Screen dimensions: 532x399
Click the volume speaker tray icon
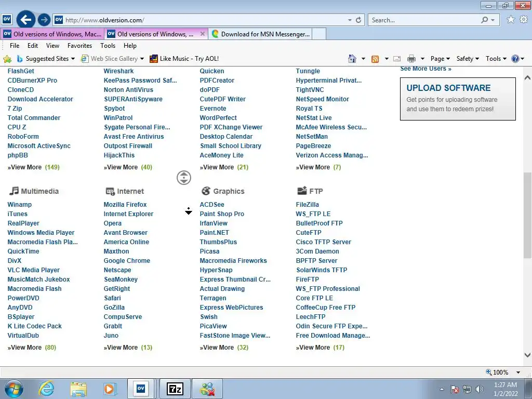480,389
